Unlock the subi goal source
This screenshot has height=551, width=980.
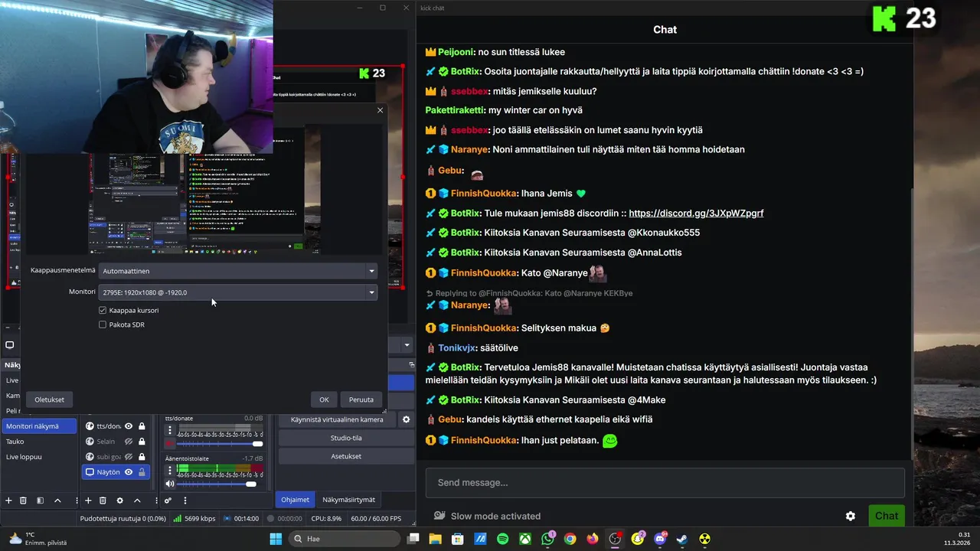pyautogui.click(x=142, y=457)
